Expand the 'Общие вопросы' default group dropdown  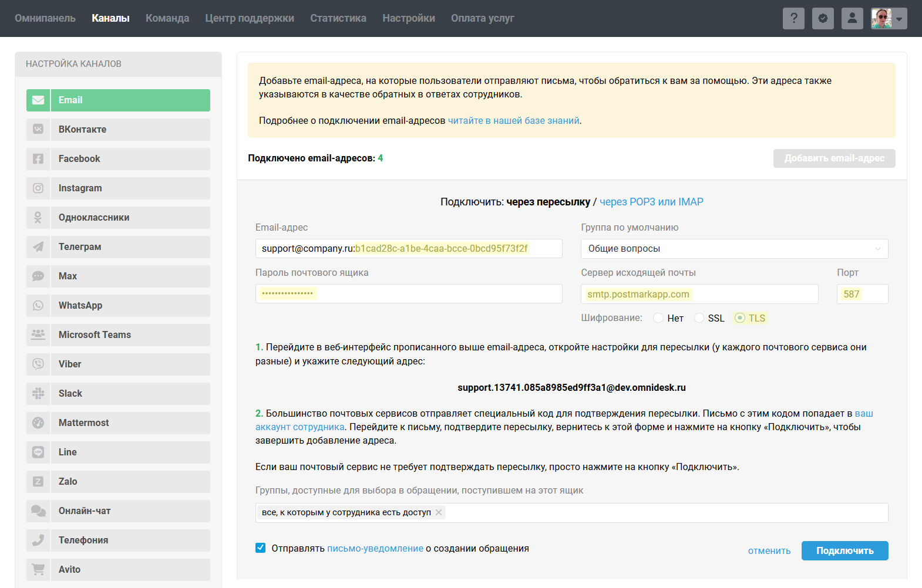734,249
